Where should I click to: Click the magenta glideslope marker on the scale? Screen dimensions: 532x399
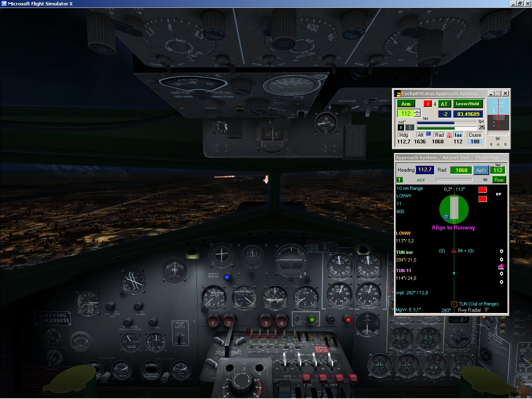(x=501, y=266)
